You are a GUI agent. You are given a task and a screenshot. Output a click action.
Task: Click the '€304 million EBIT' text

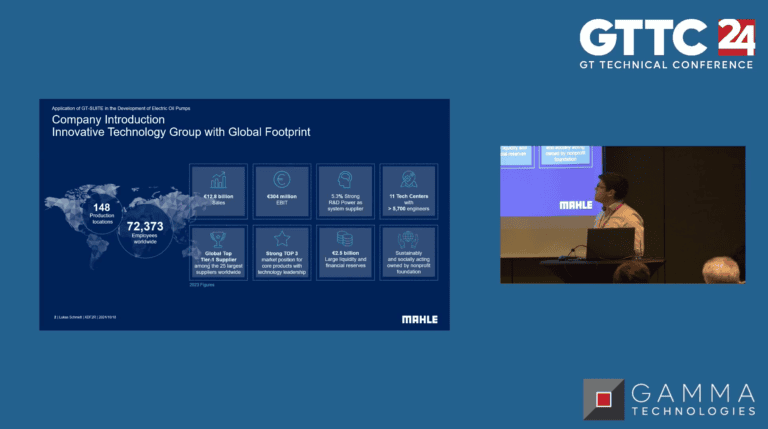(x=282, y=199)
